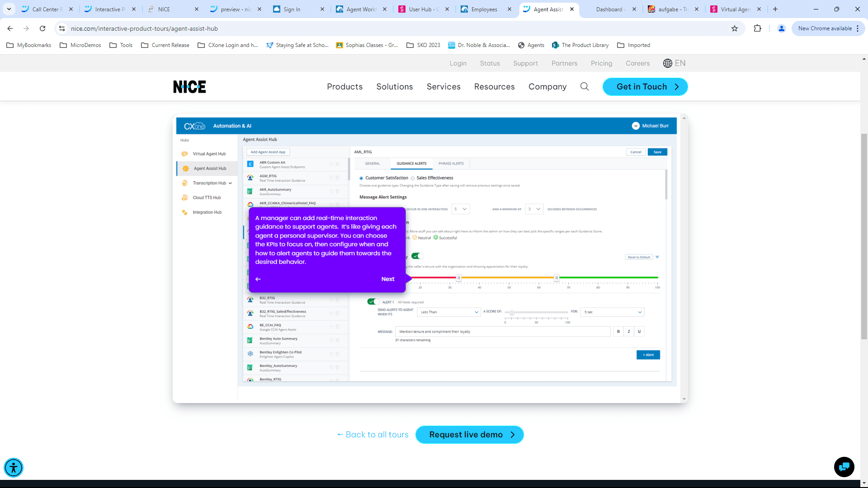Click the red-to-orange score range slider handle
The width and height of the screenshot is (868, 488).
tap(458, 278)
